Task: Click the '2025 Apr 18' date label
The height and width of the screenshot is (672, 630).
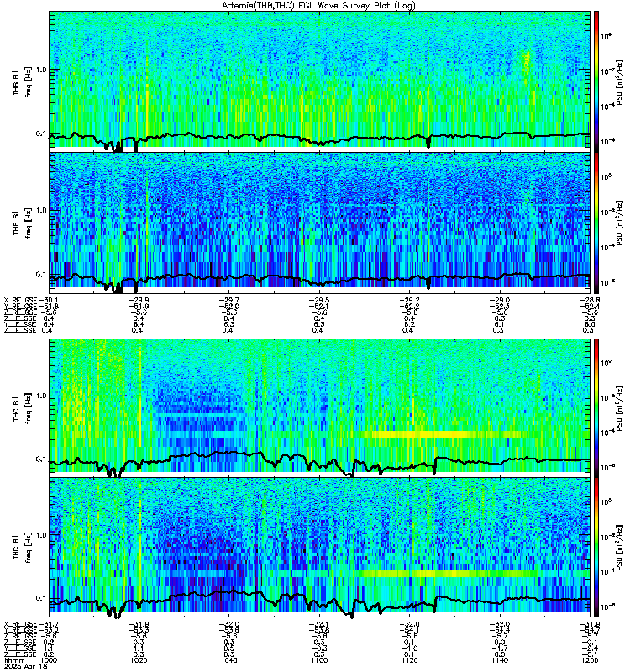Action: pos(25,667)
